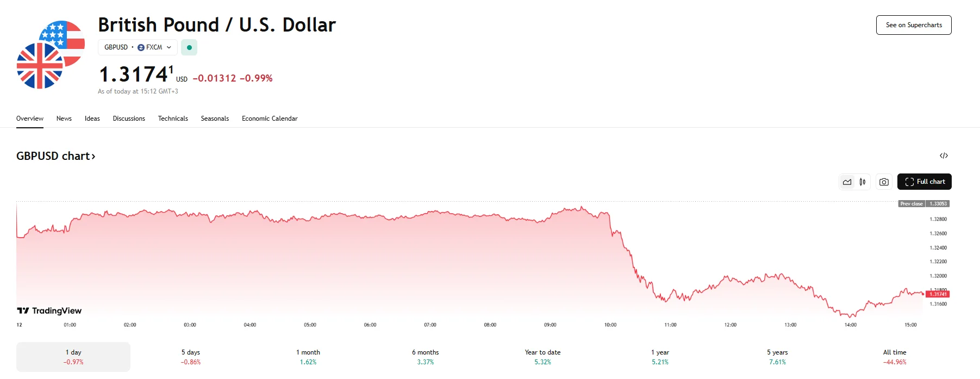980x379 pixels.
Task: Switch chart to area style
Action: (847, 182)
